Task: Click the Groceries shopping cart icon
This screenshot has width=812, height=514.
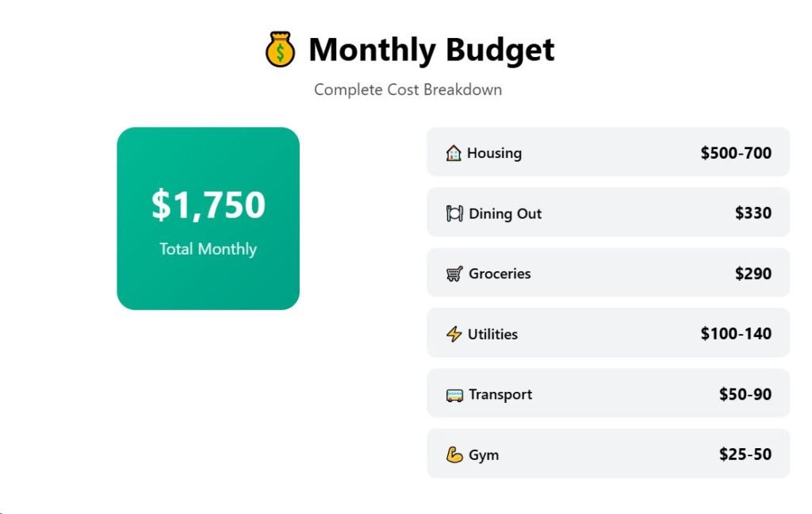Action: pos(454,274)
